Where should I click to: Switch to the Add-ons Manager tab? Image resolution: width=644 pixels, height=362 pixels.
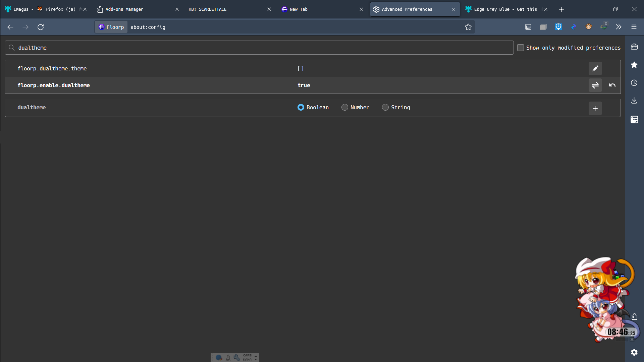point(124,9)
